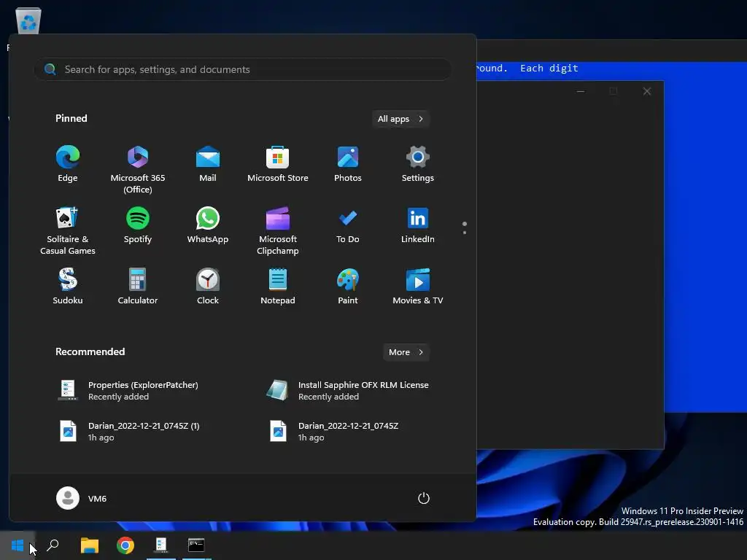This screenshot has height=560, width=747.
Task: Open Microsoft Clipchamp
Action: [x=278, y=231]
